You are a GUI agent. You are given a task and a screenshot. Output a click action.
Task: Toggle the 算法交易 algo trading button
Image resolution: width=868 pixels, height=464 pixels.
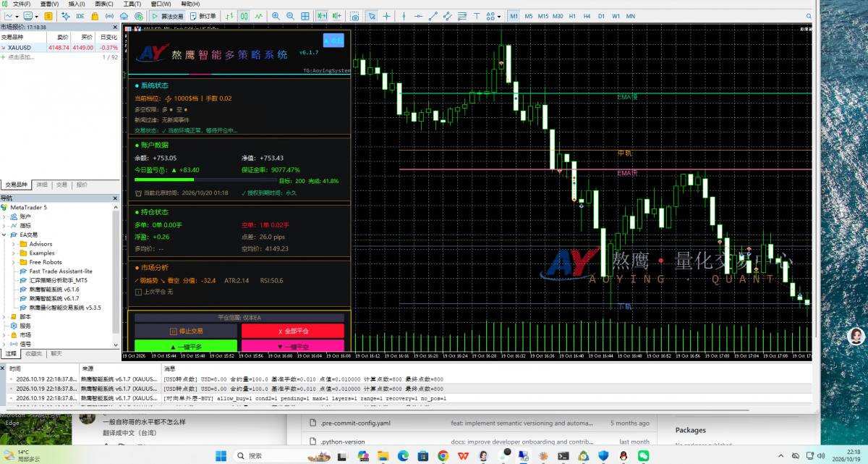point(167,16)
